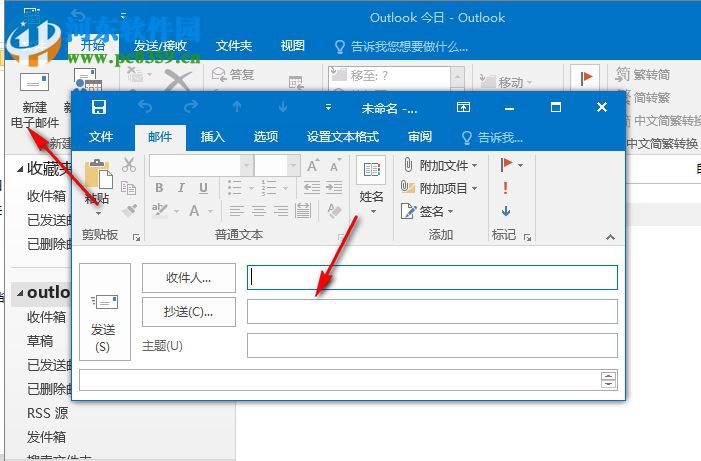Apply a numbered list
Image resolution: width=701 pixels, height=461 pixels.
(269, 188)
